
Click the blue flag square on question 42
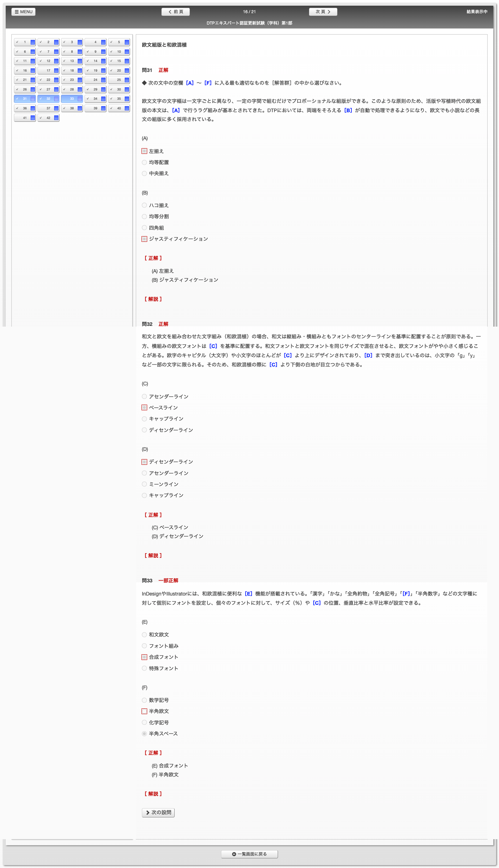coord(56,118)
